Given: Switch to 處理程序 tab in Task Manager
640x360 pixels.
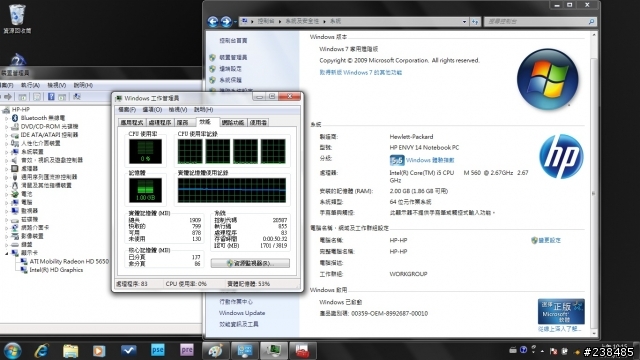Looking at the screenshot, I should 160,122.
